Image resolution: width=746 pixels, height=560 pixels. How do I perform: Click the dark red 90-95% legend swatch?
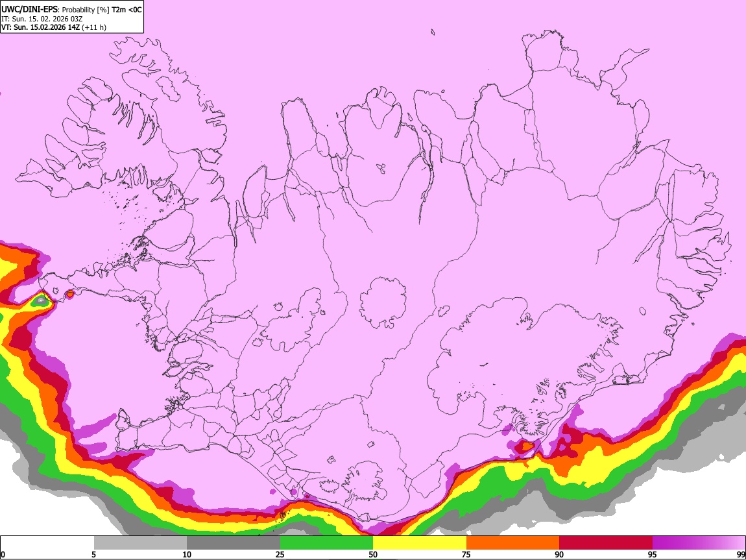point(606,542)
